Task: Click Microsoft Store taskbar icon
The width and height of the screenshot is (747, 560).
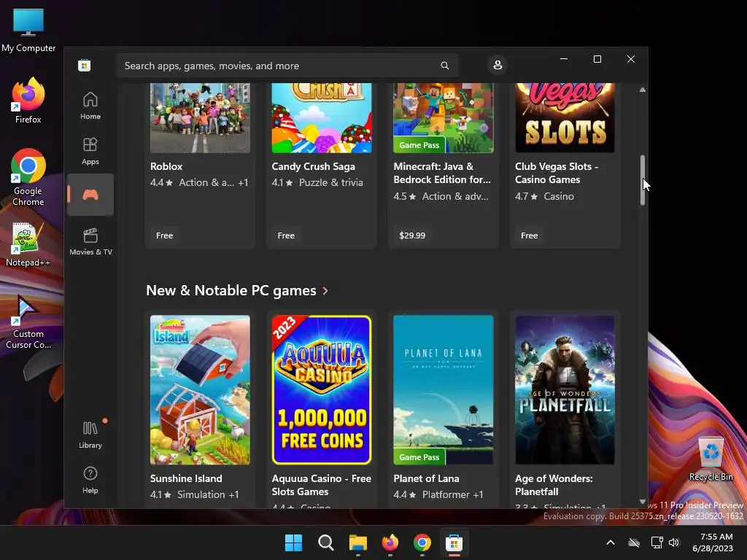Action: pyautogui.click(x=454, y=542)
